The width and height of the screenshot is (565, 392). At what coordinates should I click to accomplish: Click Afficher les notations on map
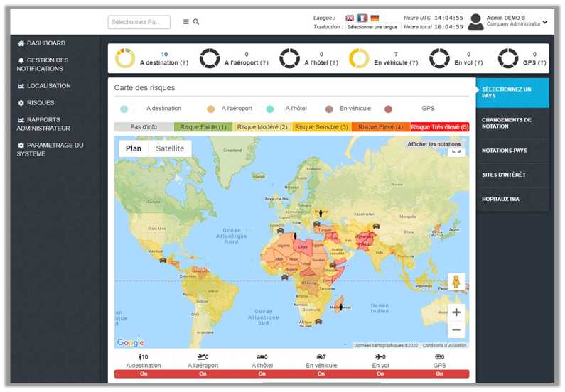[434, 144]
